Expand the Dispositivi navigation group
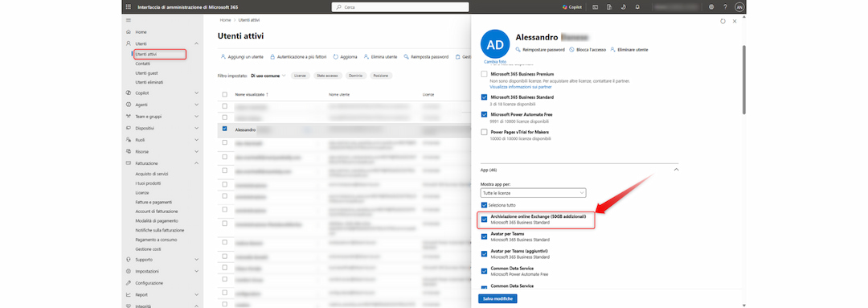This screenshot has height=308, width=868. point(197,128)
